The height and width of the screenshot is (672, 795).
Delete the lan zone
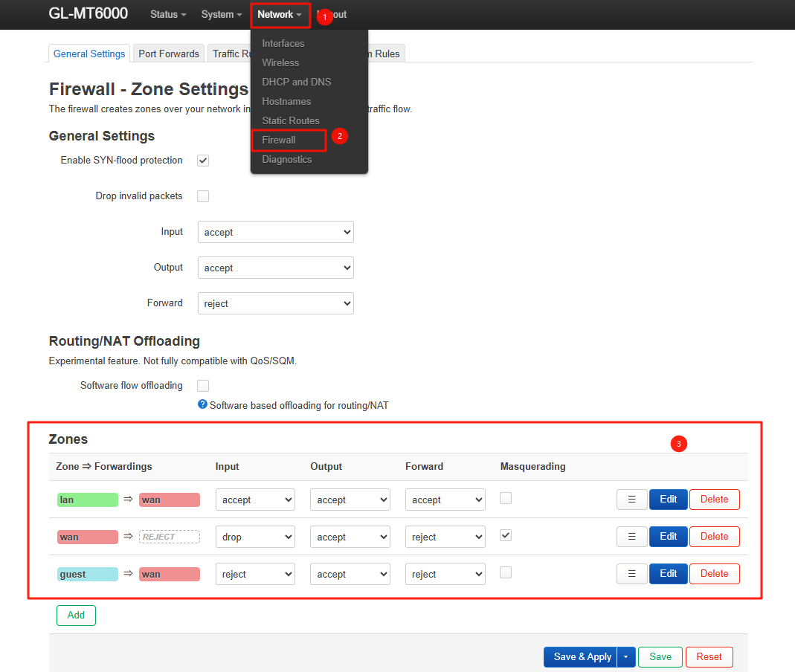[x=714, y=500]
